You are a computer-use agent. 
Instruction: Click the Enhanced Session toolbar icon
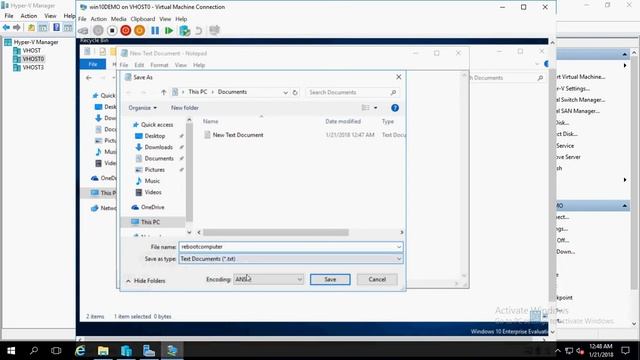tap(214, 31)
